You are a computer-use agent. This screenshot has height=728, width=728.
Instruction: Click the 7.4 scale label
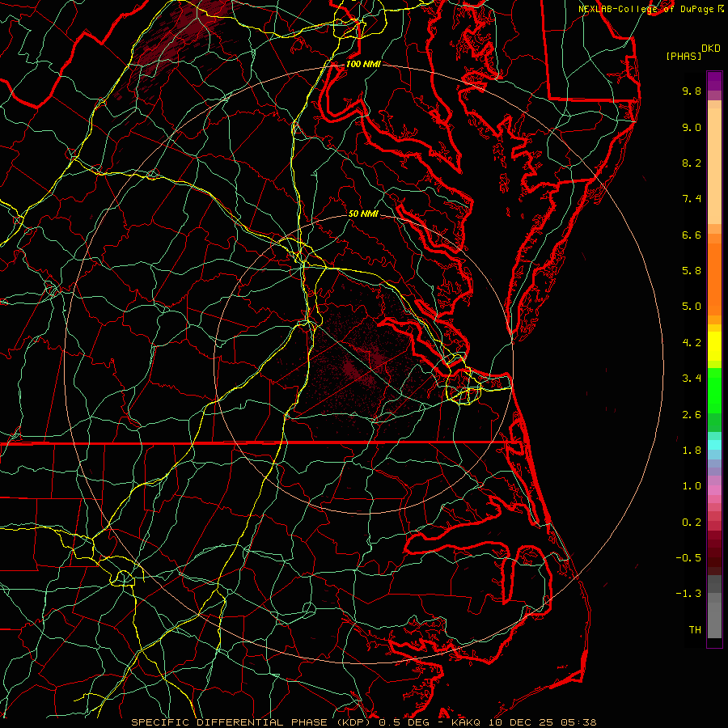click(x=692, y=199)
